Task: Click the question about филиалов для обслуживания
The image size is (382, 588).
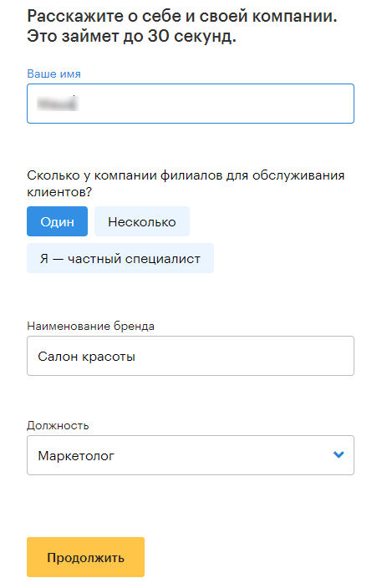Action: point(186,184)
